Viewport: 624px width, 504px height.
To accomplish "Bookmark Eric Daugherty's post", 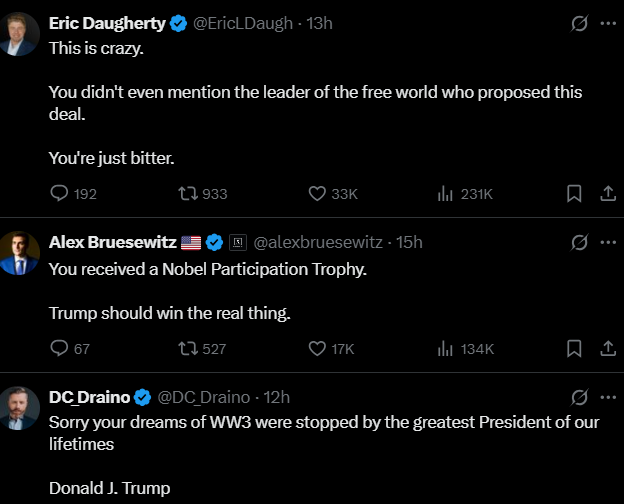I will 574,194.
